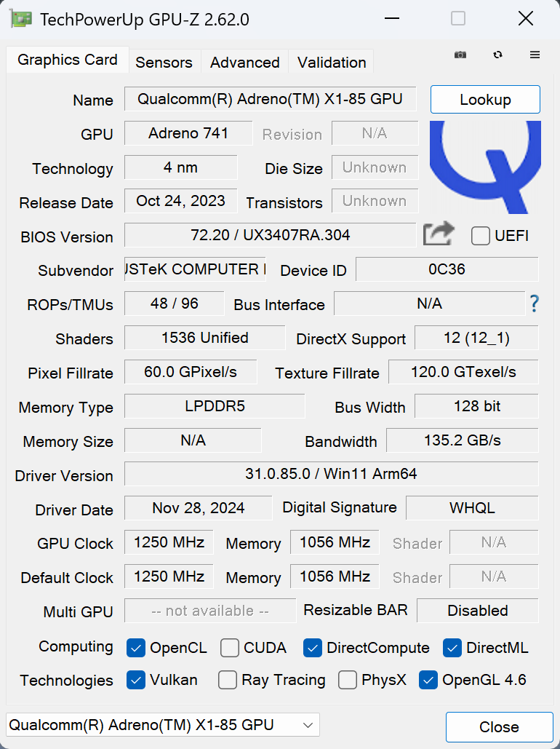Click the GPU-Z app icon in title bar
Image resolution: width=560 pixels, height=749 pixels.
click(20, 19)
